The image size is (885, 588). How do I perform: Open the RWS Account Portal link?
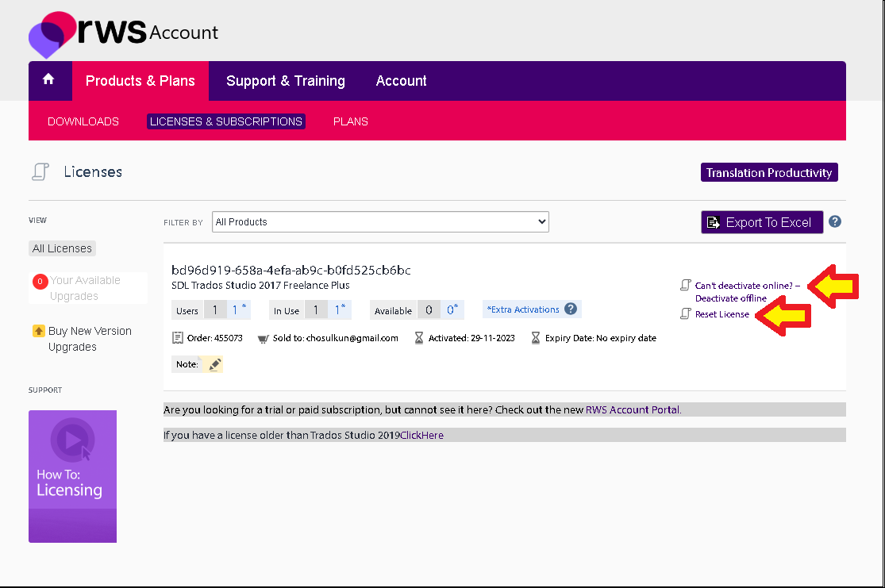tap(633, 409)
